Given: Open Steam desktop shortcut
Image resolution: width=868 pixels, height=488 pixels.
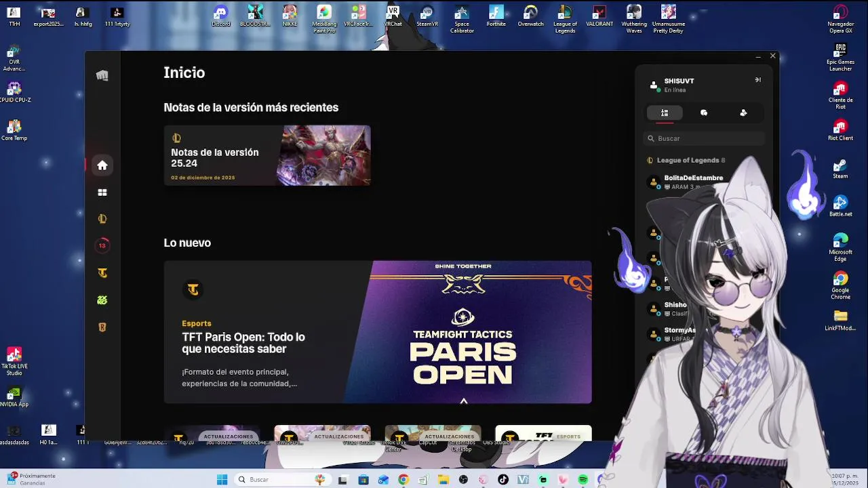Looking at the screenshot, I should click(x=840, y=168).
